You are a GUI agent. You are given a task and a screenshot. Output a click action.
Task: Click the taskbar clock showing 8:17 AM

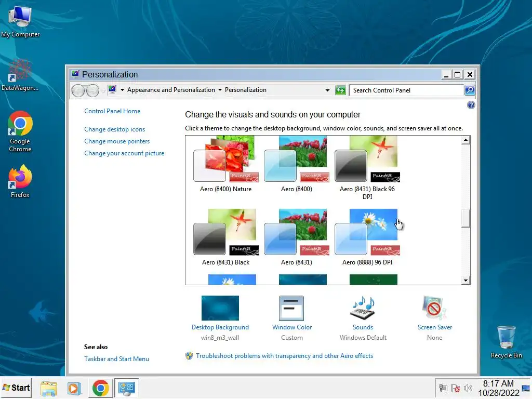click(498, 388)
